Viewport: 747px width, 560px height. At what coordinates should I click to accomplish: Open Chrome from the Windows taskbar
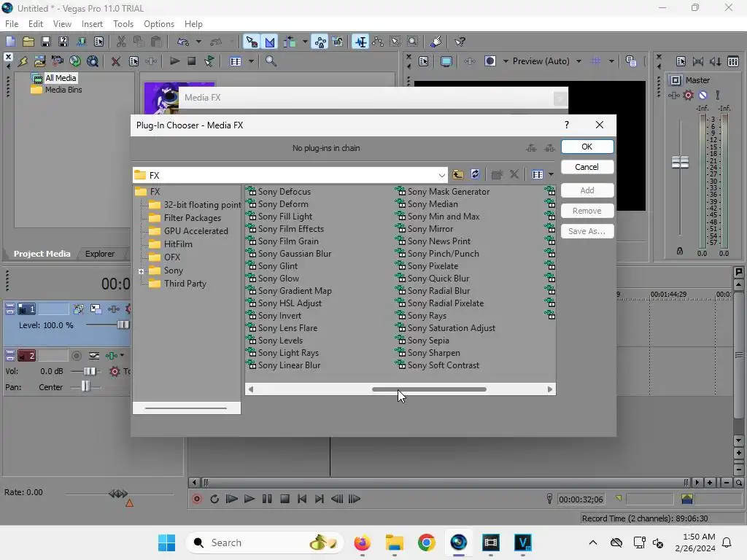[x=426, y=542]
